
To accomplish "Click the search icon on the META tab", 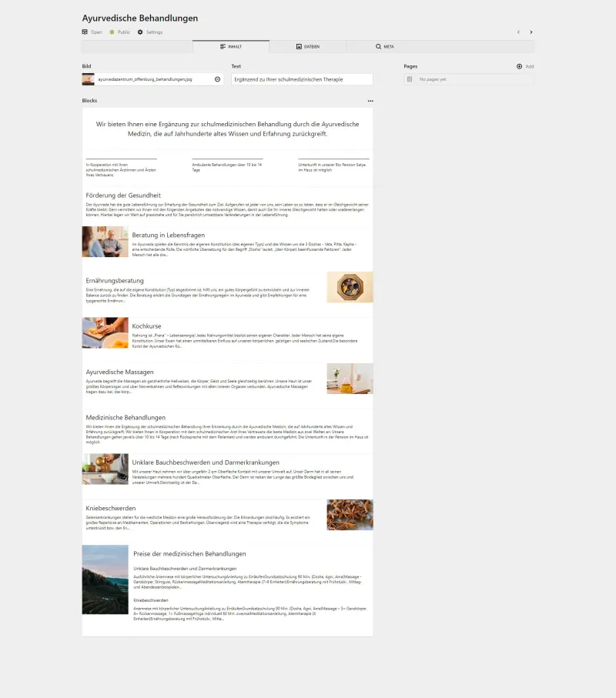I will coord(377,45).
